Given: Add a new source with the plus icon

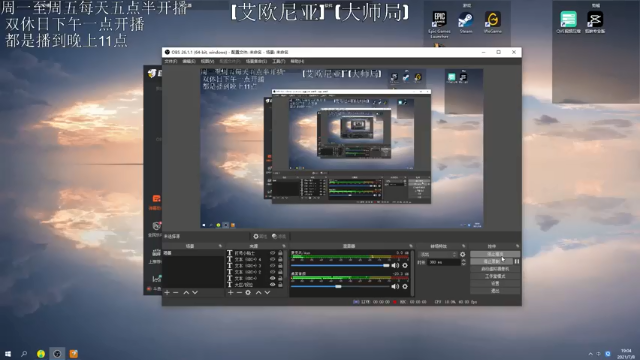Looking at the screenshot, I should (x=231, y=293).
